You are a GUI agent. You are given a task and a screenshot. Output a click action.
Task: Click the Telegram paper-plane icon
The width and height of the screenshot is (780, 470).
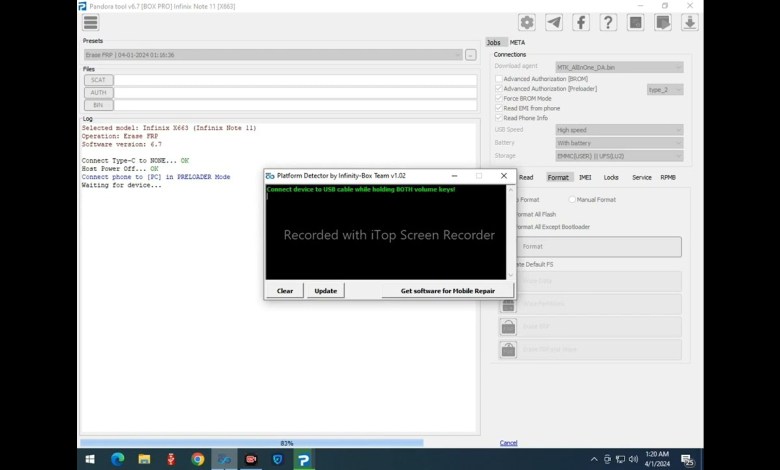[x=553, y=22]
